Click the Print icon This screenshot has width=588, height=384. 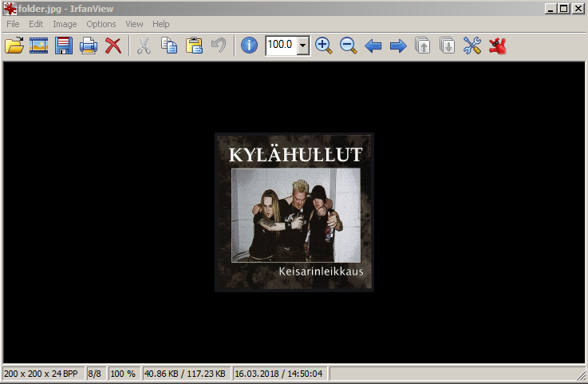89,46
